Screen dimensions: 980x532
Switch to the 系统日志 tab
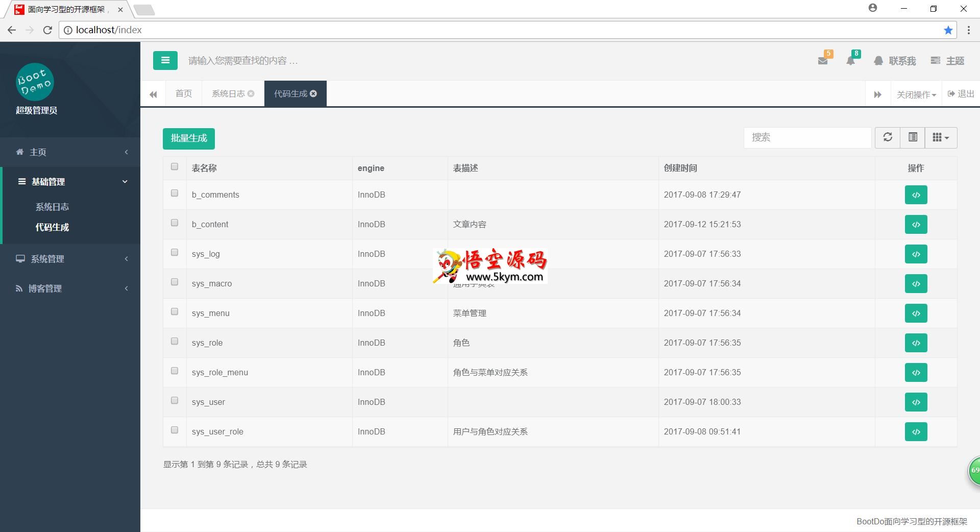coord(228,93)
